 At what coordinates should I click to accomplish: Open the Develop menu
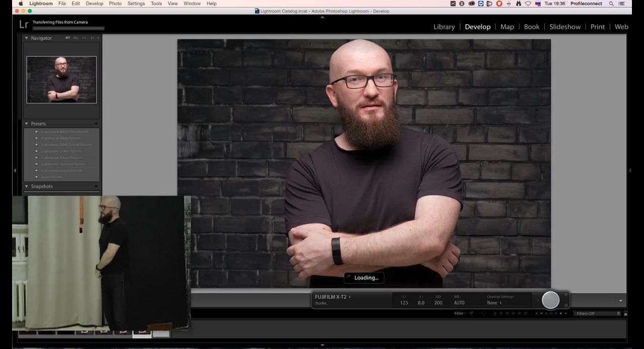(x=95, y=4)
